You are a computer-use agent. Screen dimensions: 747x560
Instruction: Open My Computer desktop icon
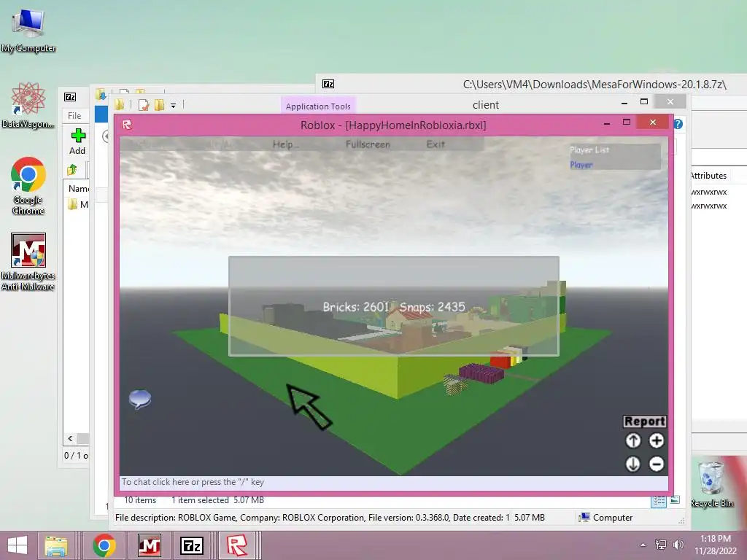(28, 31)
